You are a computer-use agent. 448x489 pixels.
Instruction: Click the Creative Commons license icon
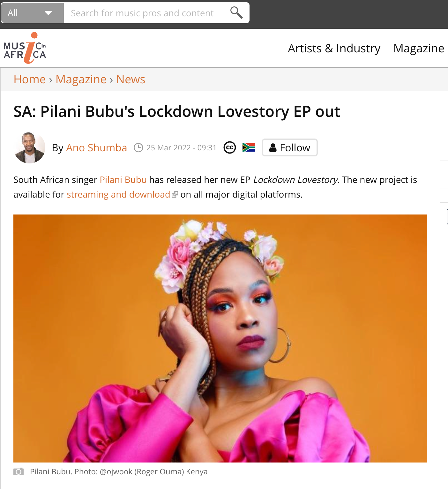pyautogui.click(x=230, y=147)
